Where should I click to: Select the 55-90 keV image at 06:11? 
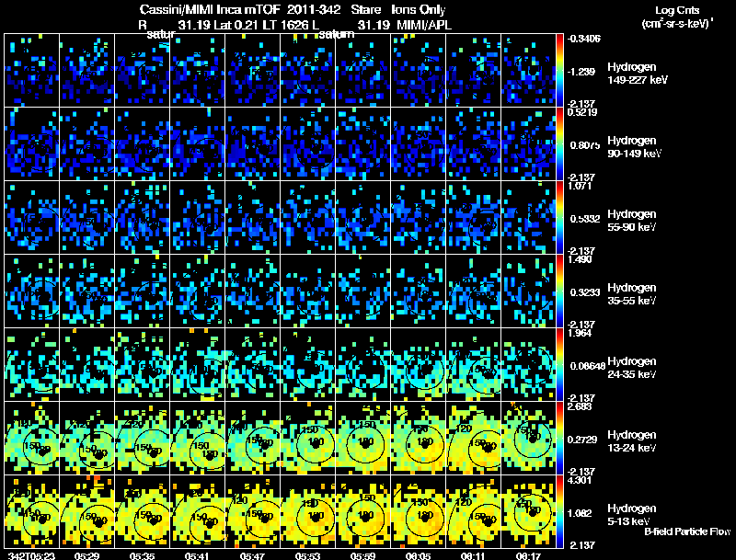point(474,218)
